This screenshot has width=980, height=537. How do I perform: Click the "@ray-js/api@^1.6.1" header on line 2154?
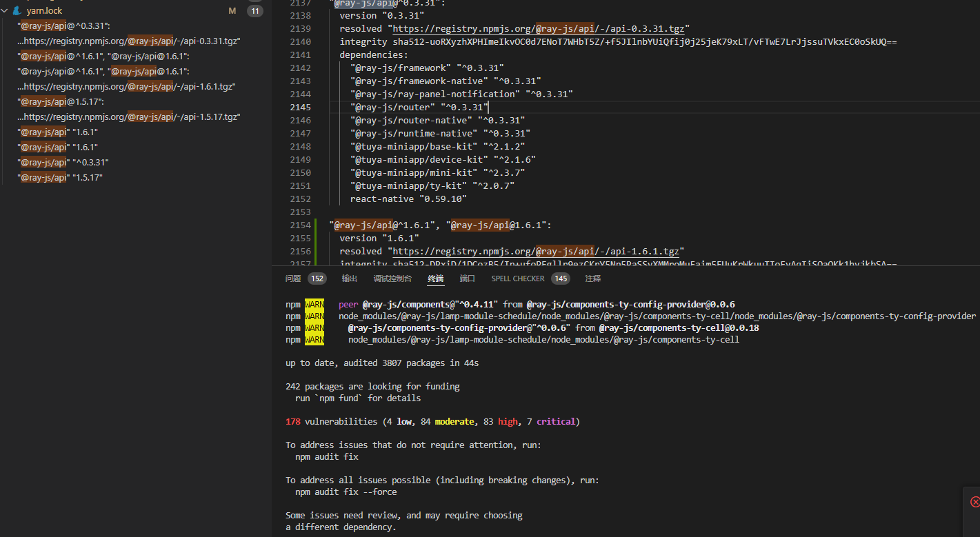(x=440, y=225)
